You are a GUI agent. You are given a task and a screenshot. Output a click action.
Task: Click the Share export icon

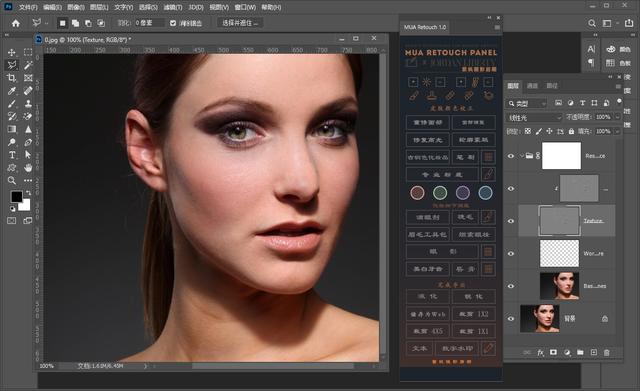tap(629, 23)
